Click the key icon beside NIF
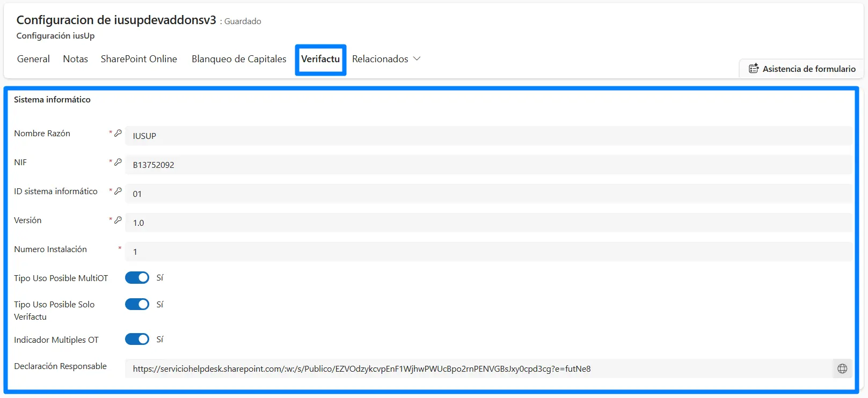The image size is (868, 398). (x=118, y=162)
